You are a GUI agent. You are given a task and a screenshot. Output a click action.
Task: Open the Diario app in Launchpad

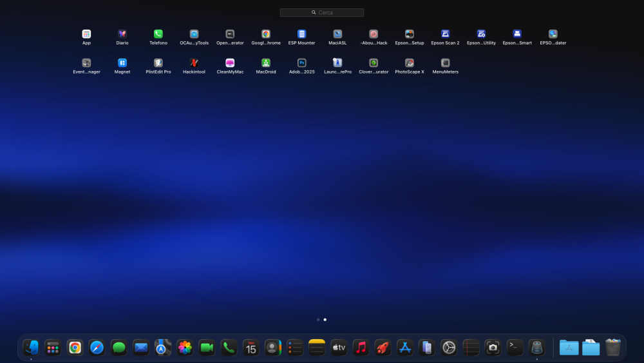(122, 34)
